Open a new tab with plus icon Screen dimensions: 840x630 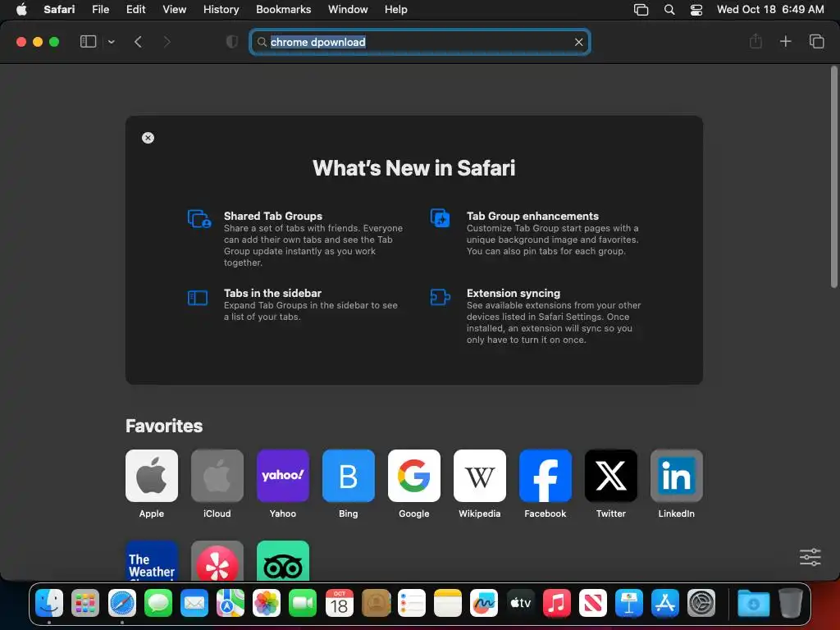pos(785,41)
